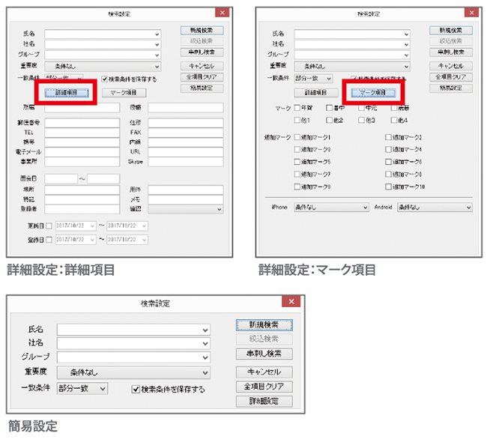Image resolution: width=487 pixels, height=448 pixels.
Task: Check the 他4 mark checkbox
Action: 394,120
